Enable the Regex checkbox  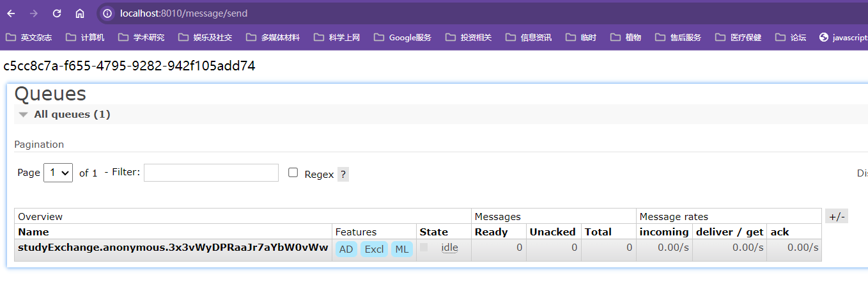(293, 173)
